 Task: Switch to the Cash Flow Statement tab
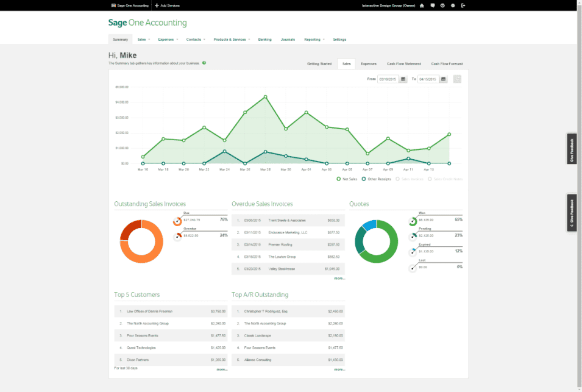pos(404,63)
